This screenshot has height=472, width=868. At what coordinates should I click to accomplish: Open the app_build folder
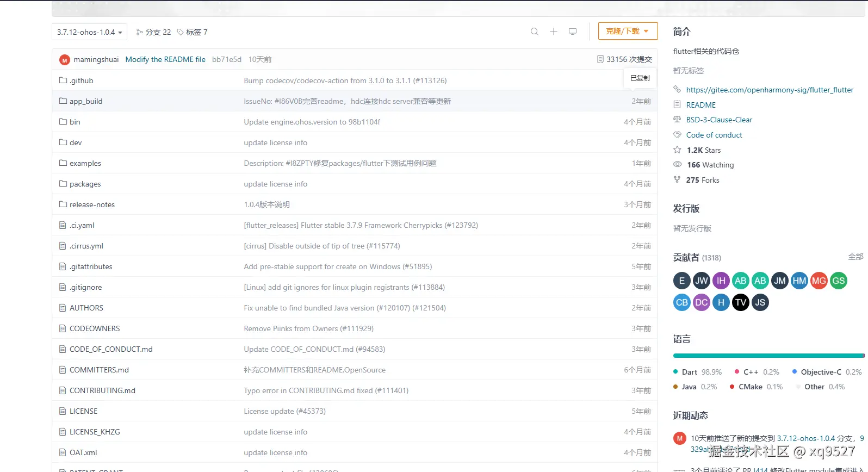click(86, 101)
